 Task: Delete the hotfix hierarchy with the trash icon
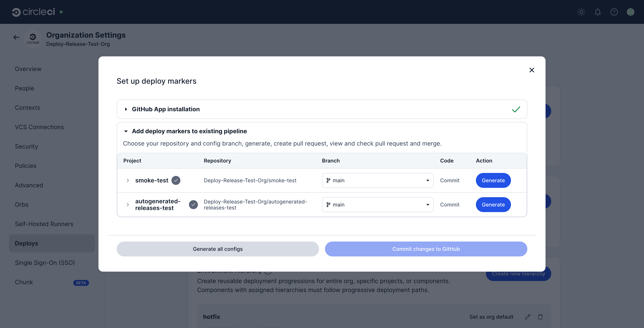(x=541, y=317)
